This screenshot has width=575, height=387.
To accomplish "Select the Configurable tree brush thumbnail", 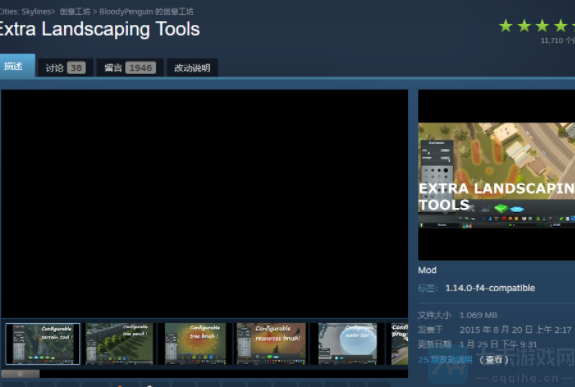I will [195, 344].
